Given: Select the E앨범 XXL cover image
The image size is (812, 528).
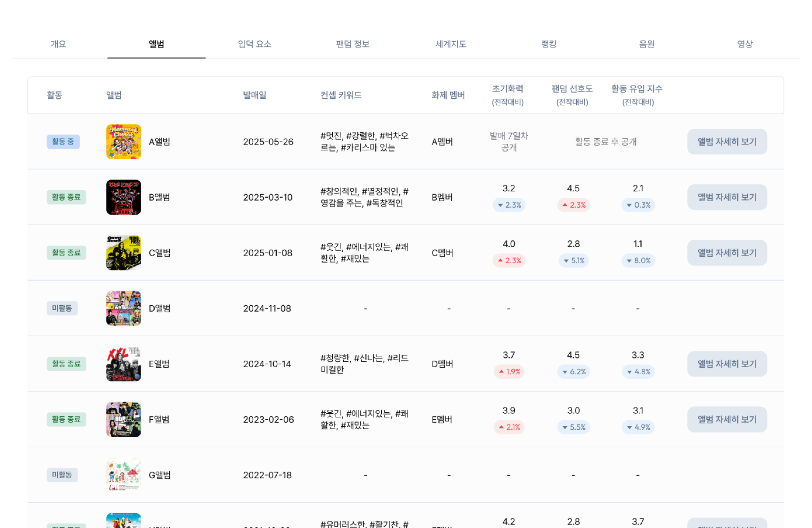Looking at the screenshot, I should (123, 364).
